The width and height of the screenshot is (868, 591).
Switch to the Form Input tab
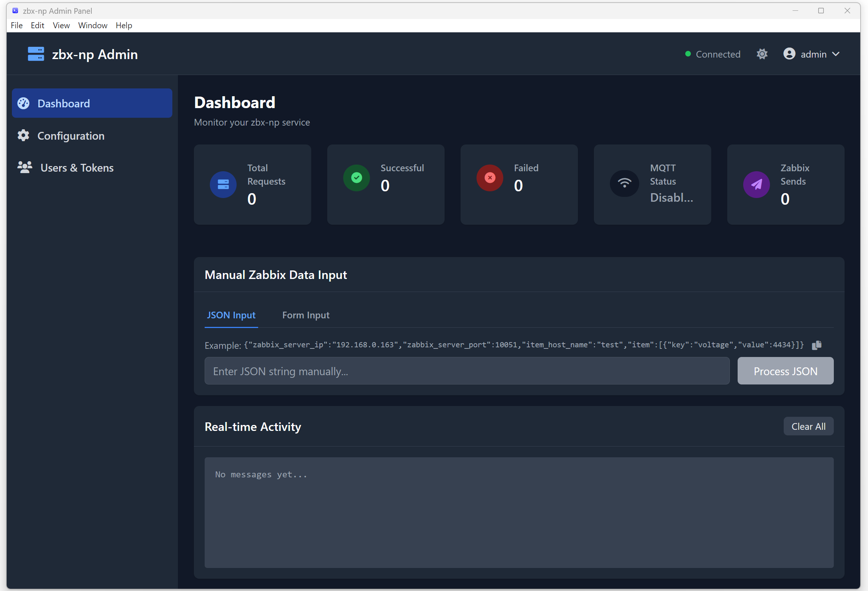pos(306,315)
